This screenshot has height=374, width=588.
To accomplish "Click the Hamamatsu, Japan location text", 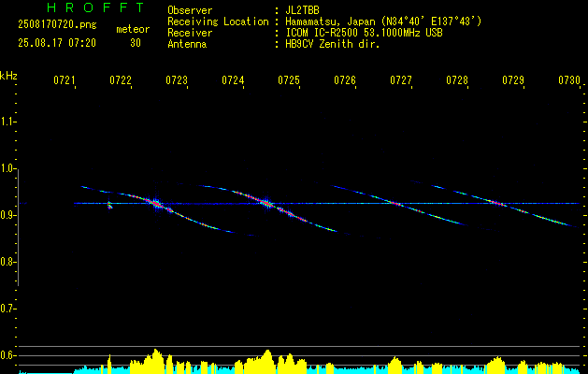I will 383,22.
